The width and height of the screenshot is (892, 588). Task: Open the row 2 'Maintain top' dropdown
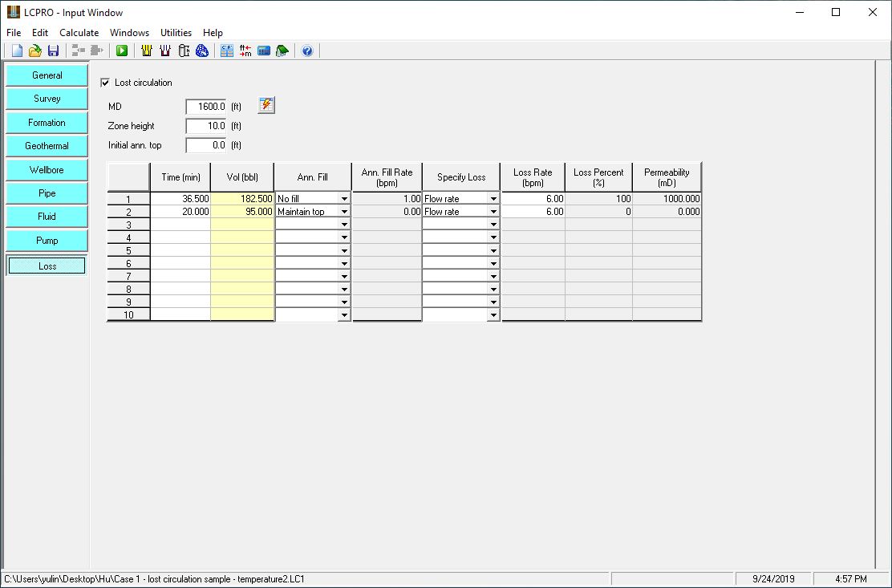(344, 212)
